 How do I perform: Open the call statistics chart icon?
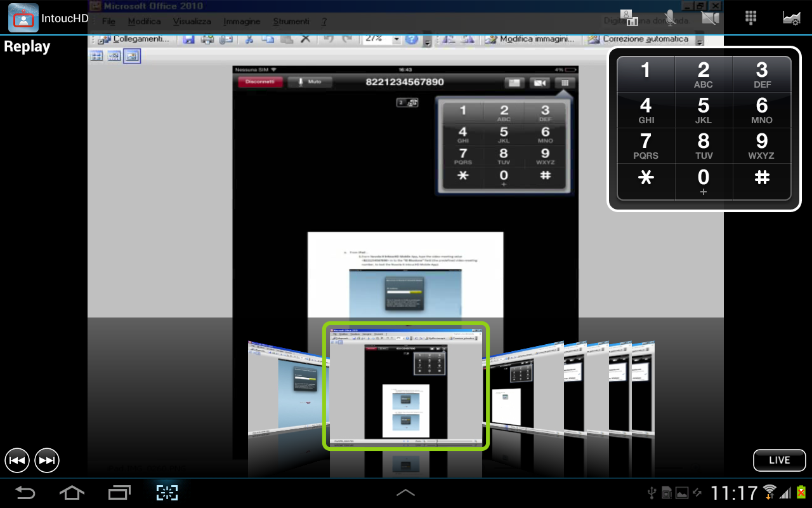point(791,18)
